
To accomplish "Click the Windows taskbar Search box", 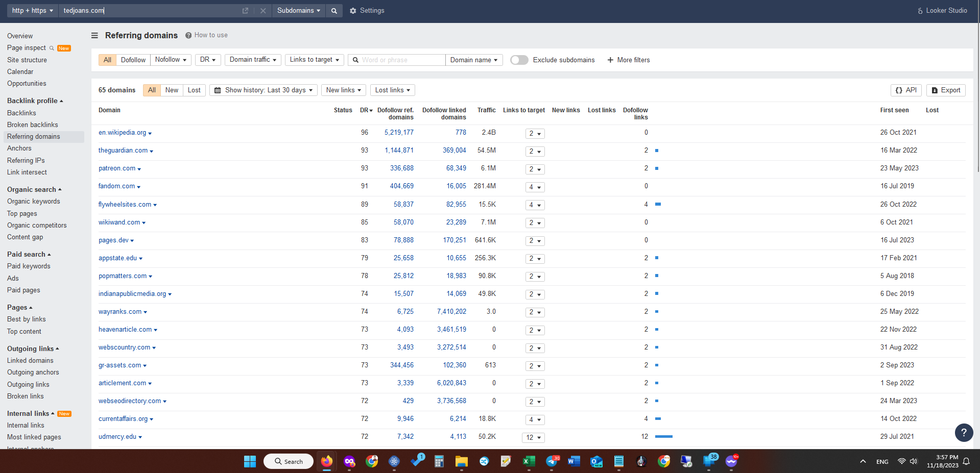I will point(289,461).
